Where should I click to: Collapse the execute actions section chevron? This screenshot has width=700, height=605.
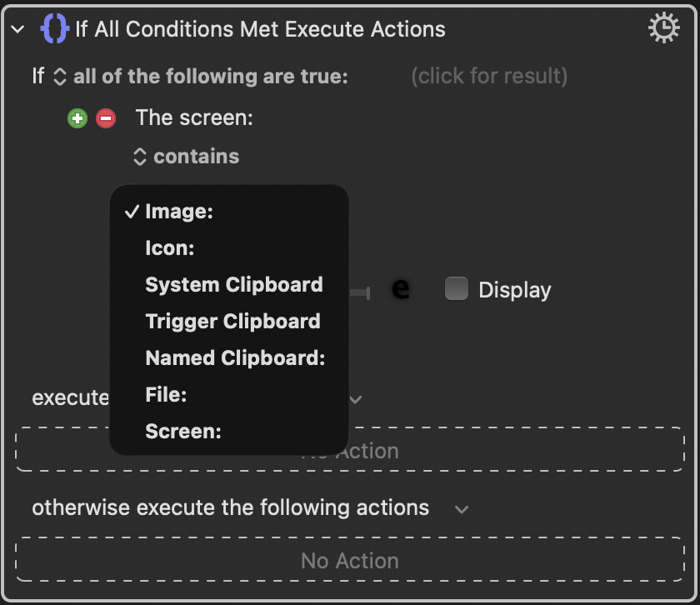pos(356,399)
